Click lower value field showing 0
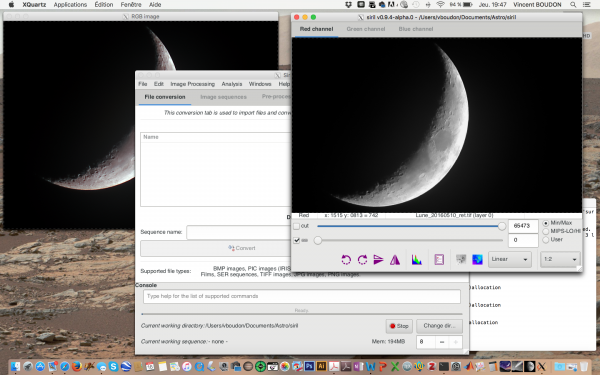 523,240
